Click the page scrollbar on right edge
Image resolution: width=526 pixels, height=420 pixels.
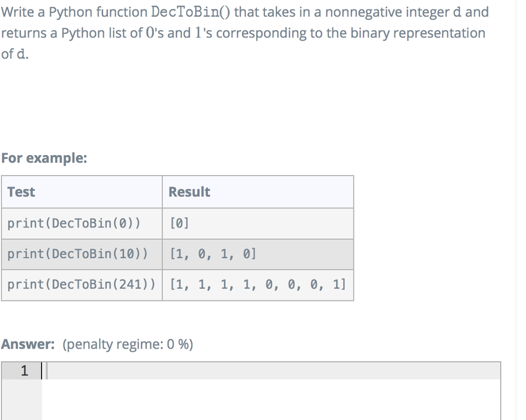[x=517, y=205]
